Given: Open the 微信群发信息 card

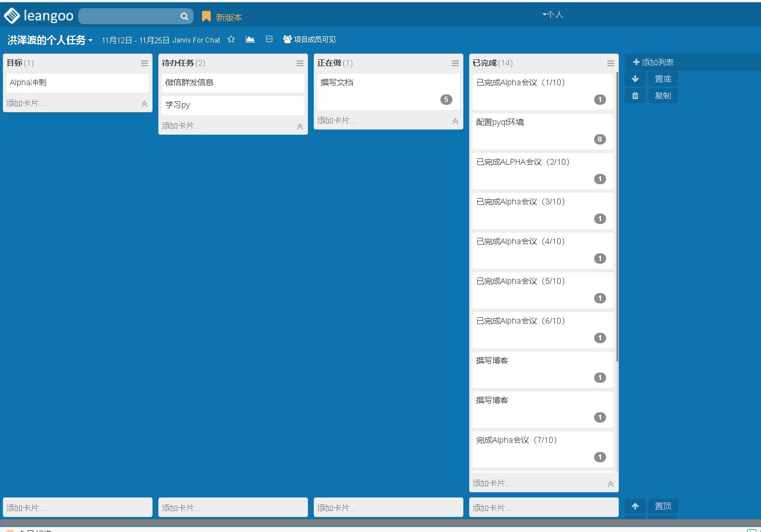Looking at the screenshot, I should (x=233, y=83).
